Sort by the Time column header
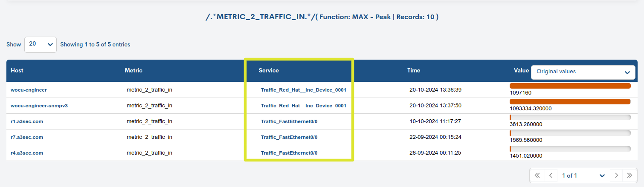This screenshot has height=187, width=644. pyautogui.click(x=414, y=70)
